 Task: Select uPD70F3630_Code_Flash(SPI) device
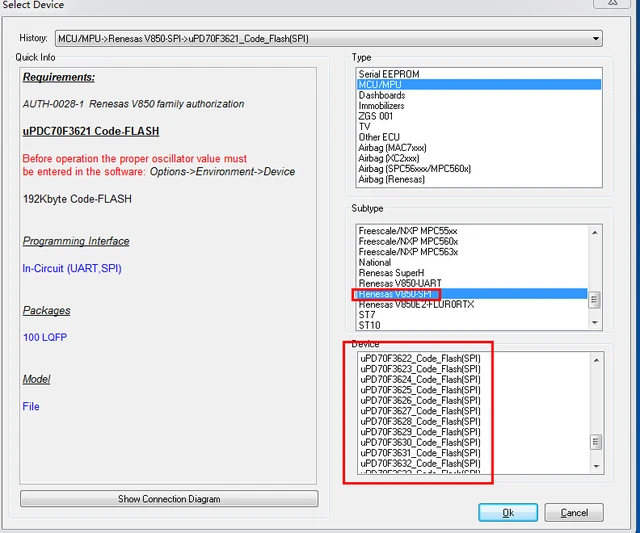[x=420, y=442]
